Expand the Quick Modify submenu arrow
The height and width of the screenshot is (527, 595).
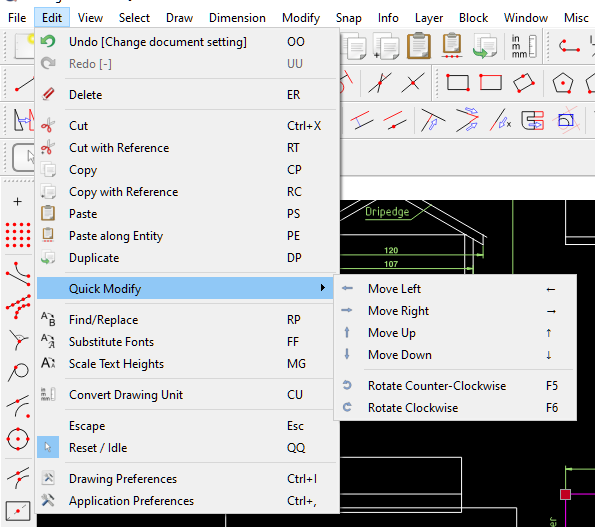tap(323, 288)
